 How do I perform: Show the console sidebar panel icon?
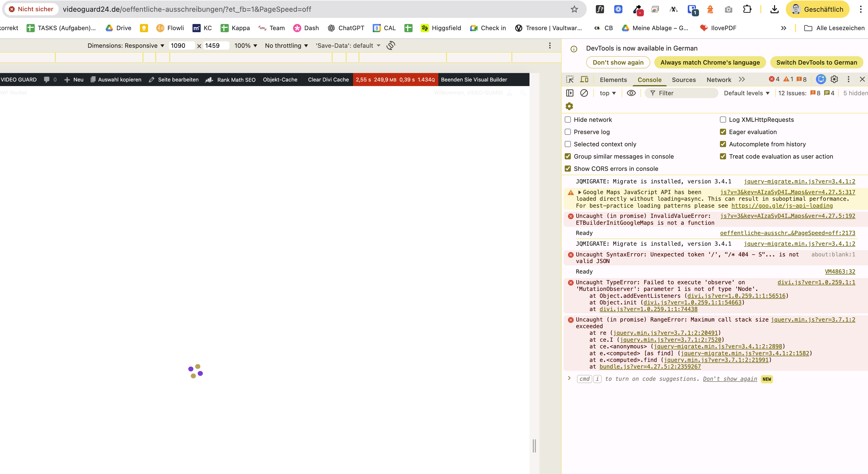(x=570, y=93)
